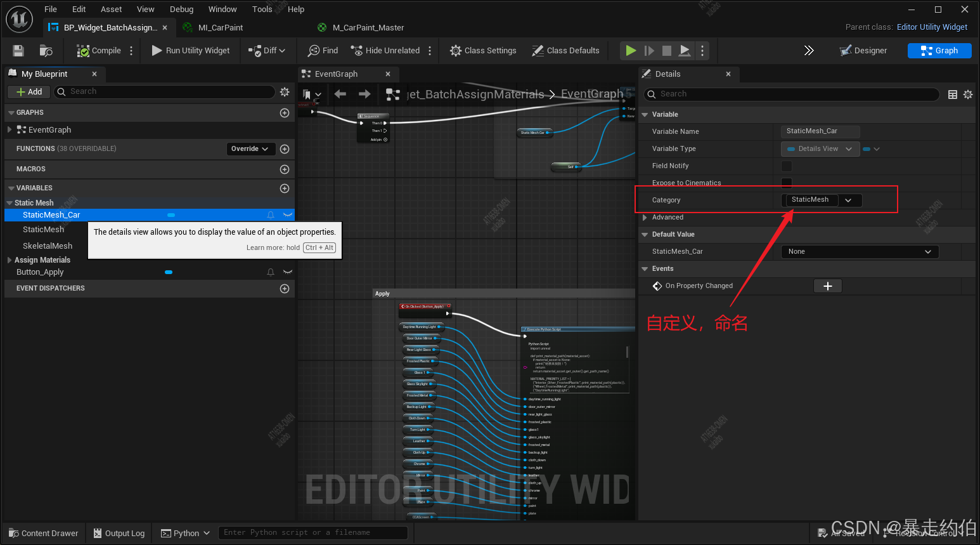Open Browse to asset icon in toolbar
Screen dimensions: 980x545
pyautogui.click(x=46, y=51)
